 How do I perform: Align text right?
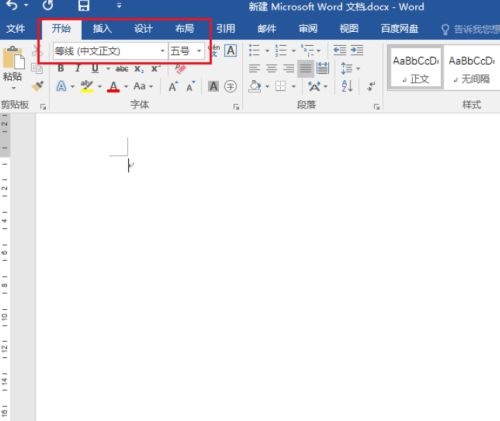click(288, 69)
